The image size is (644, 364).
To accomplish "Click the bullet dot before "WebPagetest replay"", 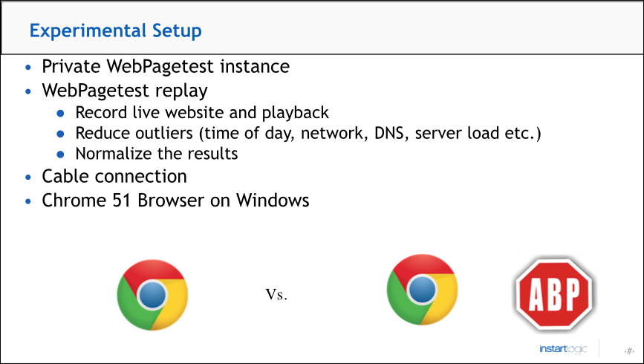I will coord(28,91).
